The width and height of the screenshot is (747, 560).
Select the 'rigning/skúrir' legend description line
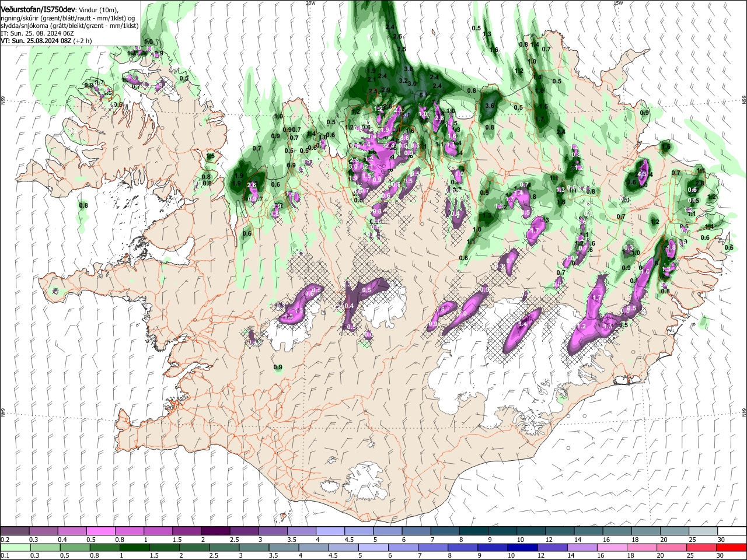[68, 18]
